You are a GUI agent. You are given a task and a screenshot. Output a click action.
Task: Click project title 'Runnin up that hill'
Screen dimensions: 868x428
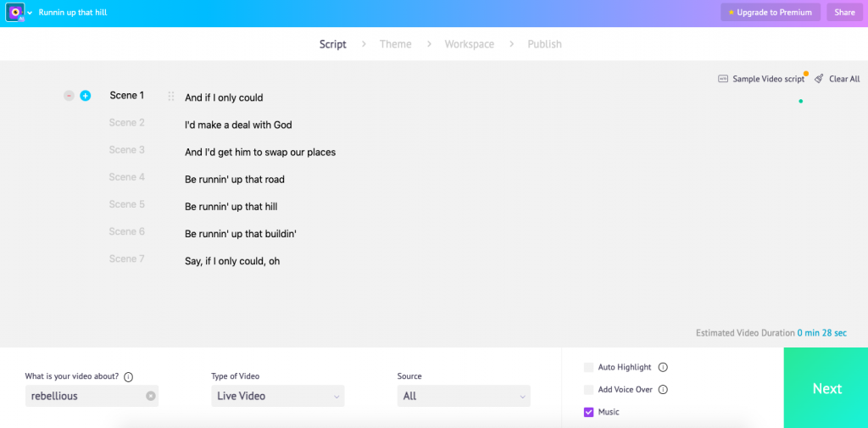coord(73,12)
